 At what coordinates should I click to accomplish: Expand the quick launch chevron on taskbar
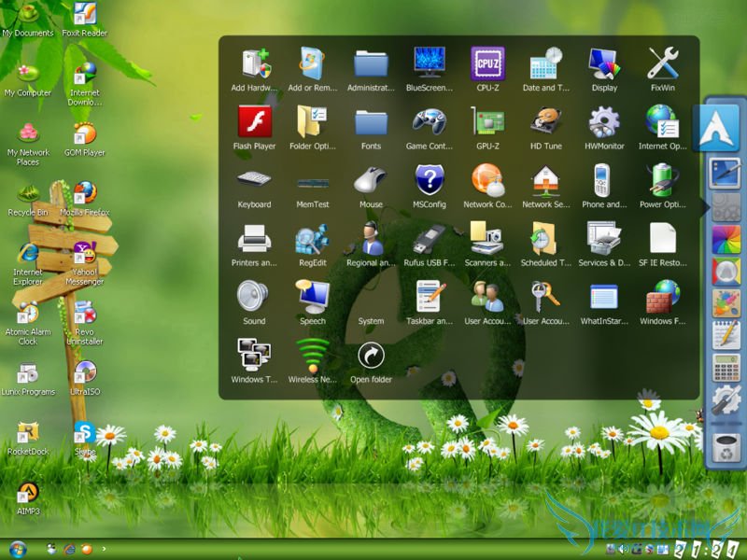click(x=104, y=549)
